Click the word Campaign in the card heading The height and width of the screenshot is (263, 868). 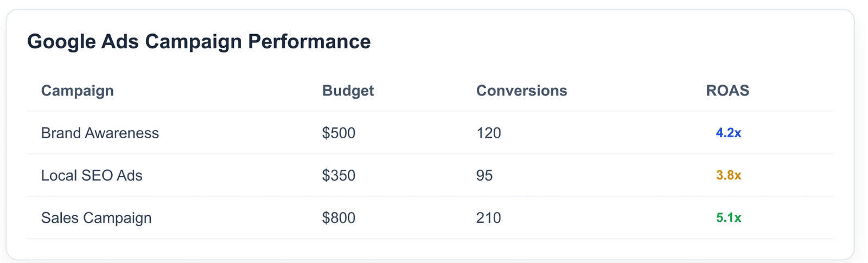[x=193, y=42]
